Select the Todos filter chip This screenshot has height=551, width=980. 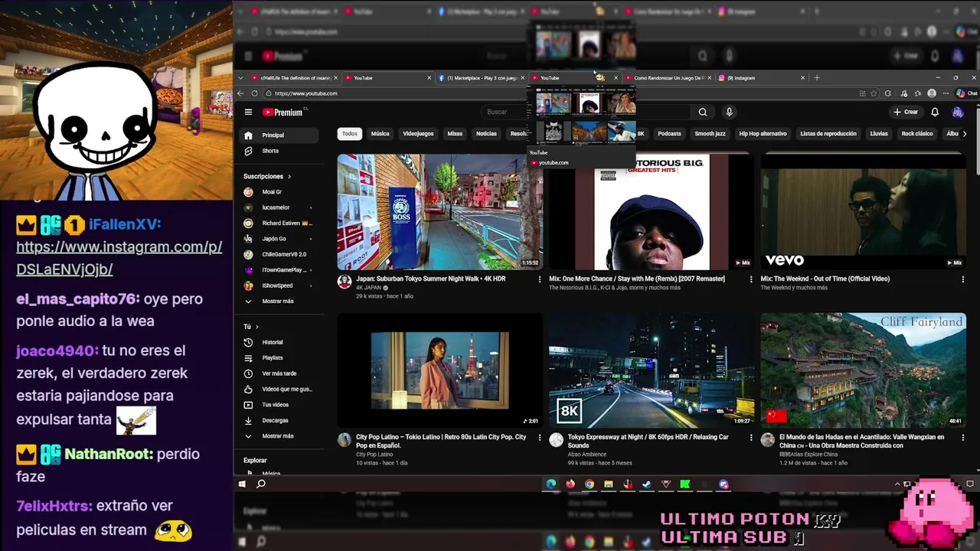[x=350, y=134]
